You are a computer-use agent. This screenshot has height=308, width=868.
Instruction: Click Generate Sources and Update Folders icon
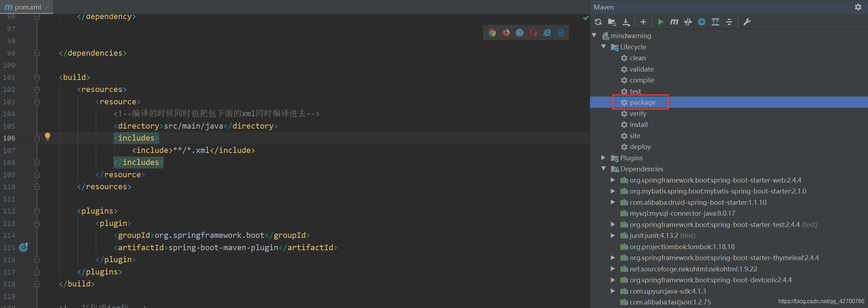[x=612, y=22]
